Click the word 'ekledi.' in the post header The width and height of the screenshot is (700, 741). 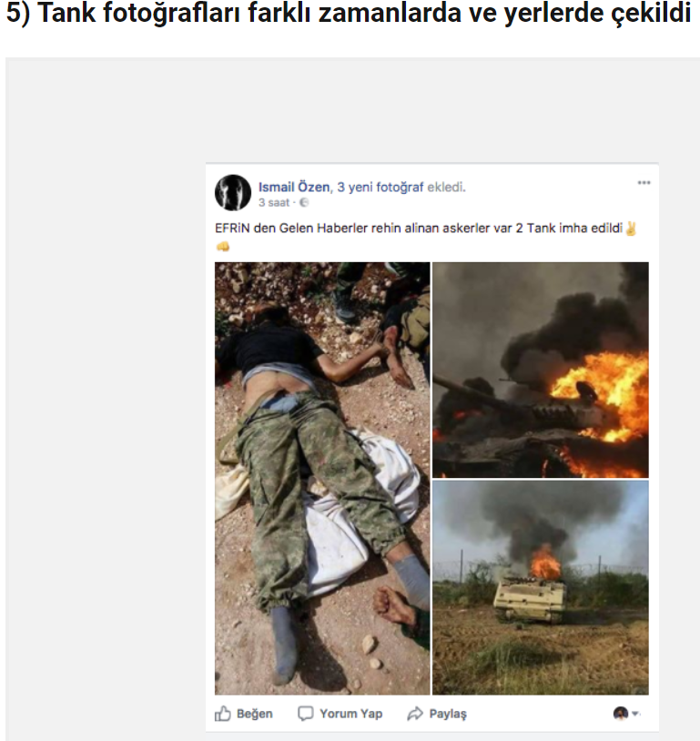446,188
